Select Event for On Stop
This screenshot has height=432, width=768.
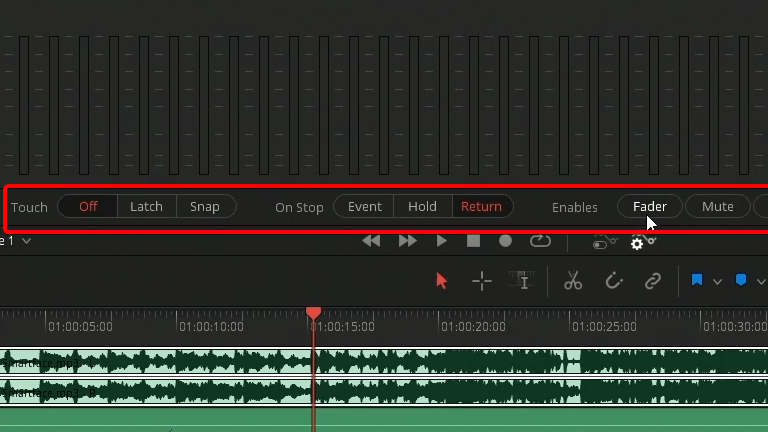click(x=364, y=206)
